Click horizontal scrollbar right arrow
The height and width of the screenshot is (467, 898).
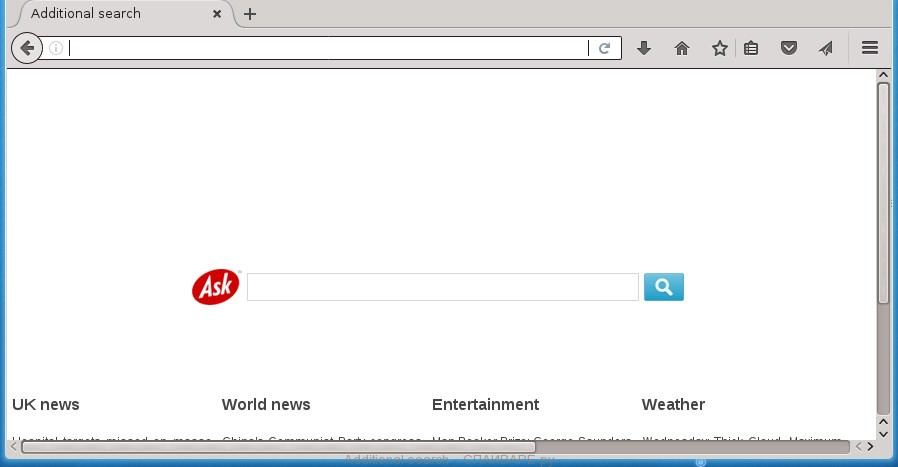871,446
